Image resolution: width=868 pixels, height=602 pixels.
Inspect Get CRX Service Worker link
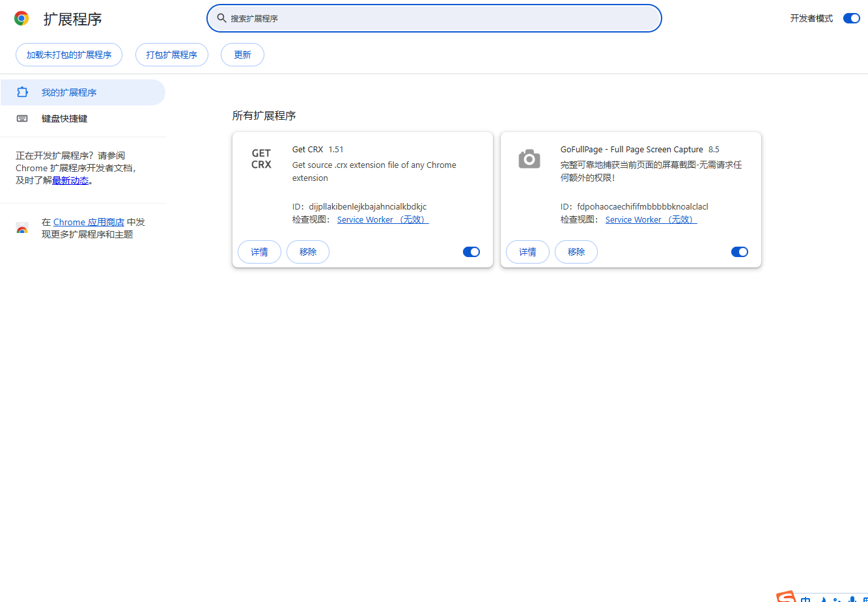[x=382, y=220]
